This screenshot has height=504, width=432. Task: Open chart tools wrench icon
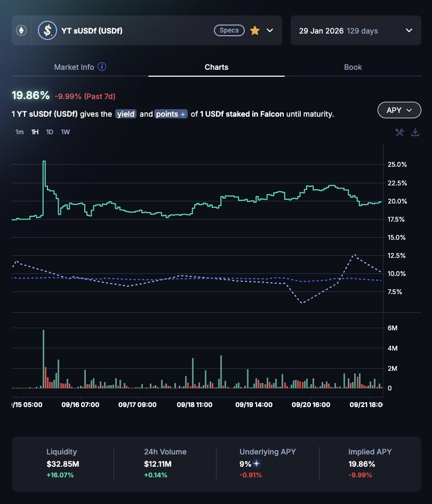399,133
